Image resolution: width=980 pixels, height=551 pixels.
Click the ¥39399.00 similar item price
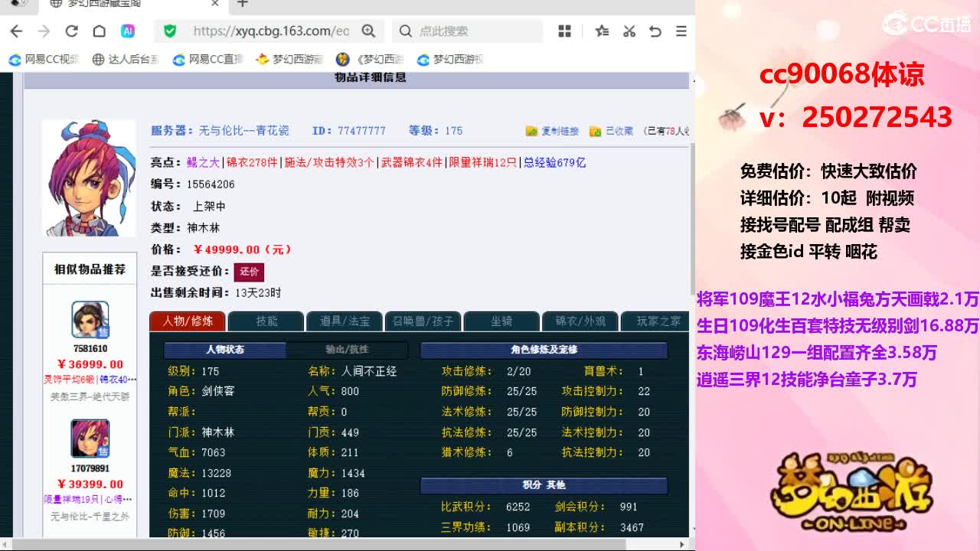90,484
